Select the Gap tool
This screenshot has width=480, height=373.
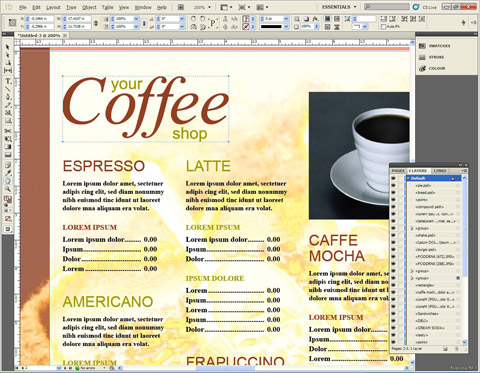[7, 70]
